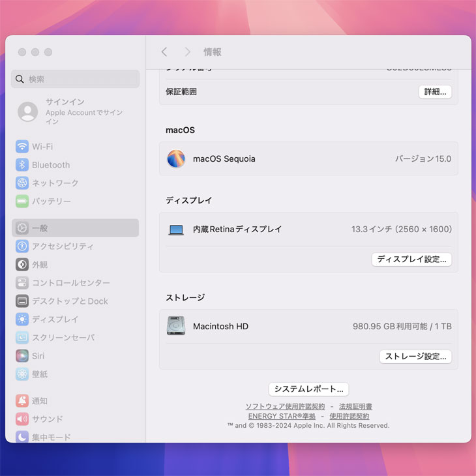The width and height of the screenshot is (476, 476).
Task: Click the macOS Sequoia logo icon
Action: coord(176,159)
